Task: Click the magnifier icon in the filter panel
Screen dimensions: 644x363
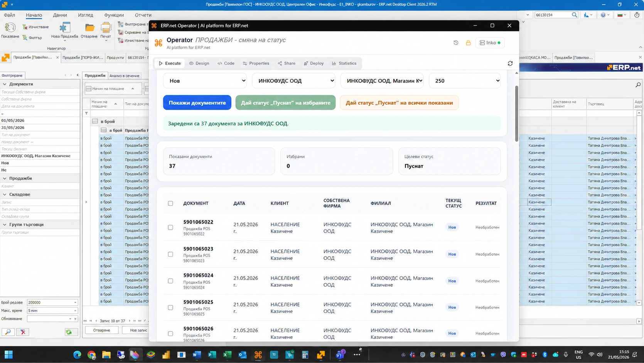Action: [8, 332]
